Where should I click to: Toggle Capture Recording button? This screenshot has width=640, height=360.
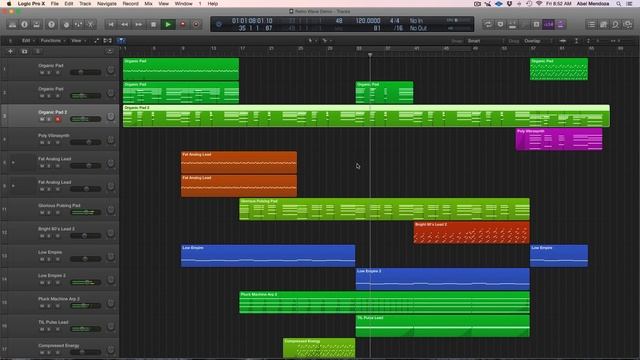(196, 24)
